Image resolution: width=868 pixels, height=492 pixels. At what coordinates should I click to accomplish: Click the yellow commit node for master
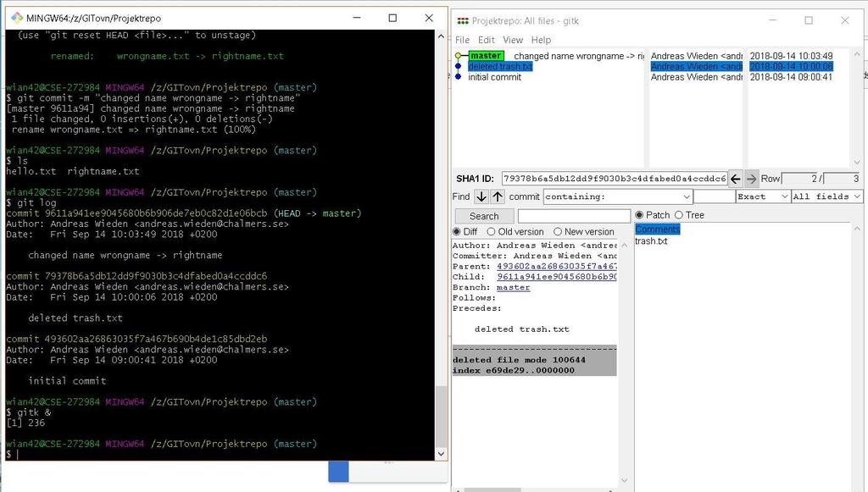tap(458, 56)
